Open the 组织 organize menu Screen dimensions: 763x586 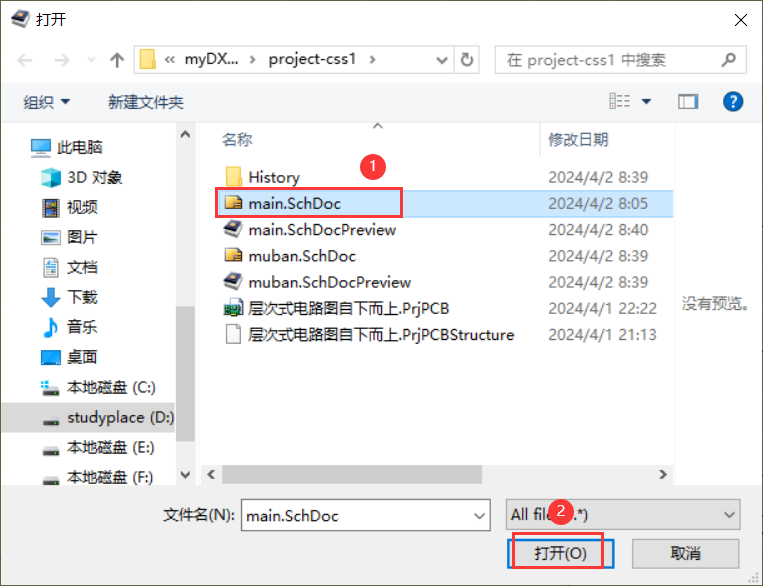46,102
